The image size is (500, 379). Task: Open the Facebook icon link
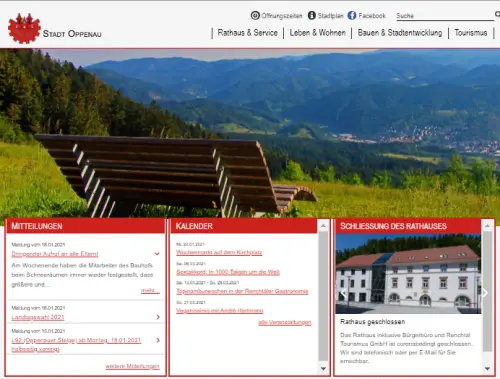[352, 15]
